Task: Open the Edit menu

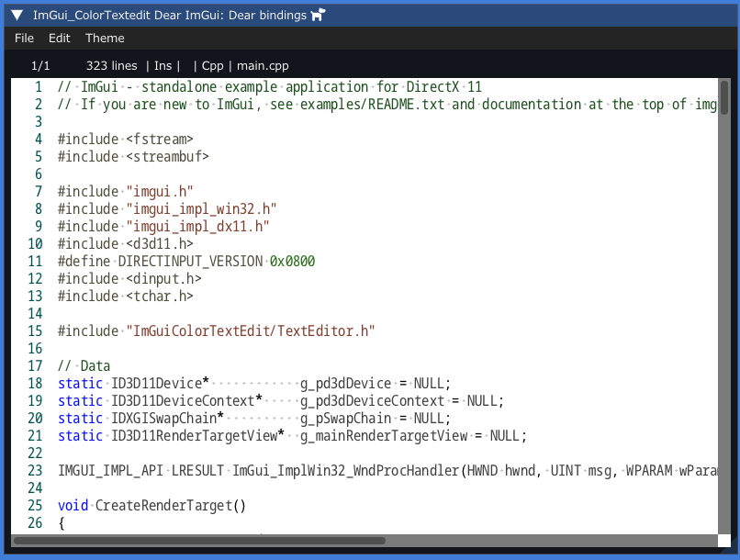Action: point(60,39)
